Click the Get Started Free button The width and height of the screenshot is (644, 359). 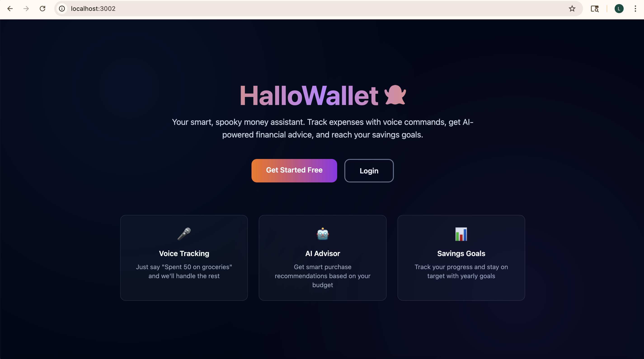[294, 171]
